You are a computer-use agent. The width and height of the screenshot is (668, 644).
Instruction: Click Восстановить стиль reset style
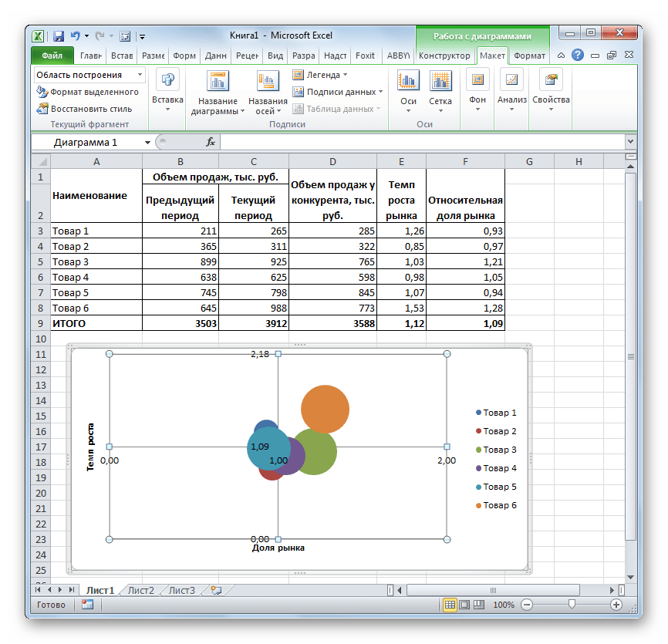click(x=84, y=109)
